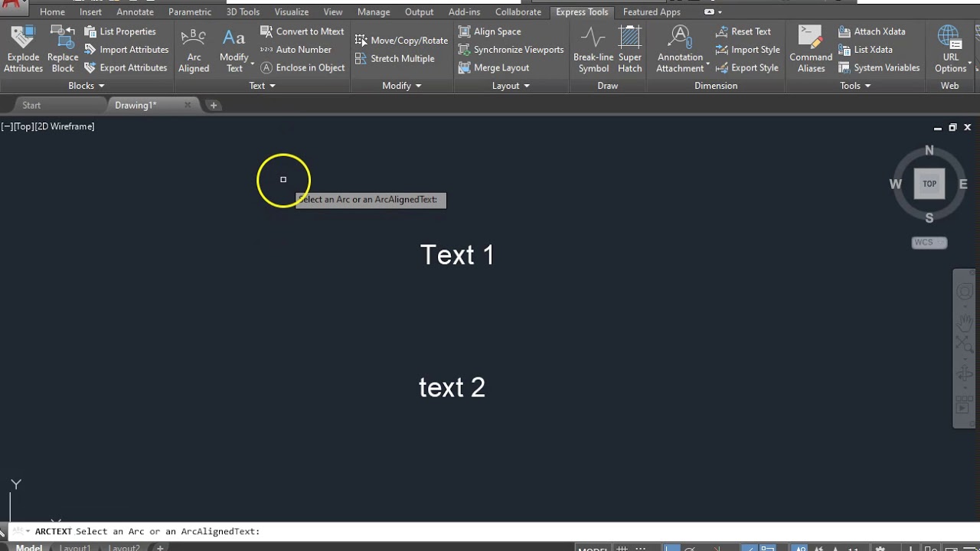Screen dimensions: 980x551
Task: Open the Annotate ribbon tab
Action: pos(135,12)
